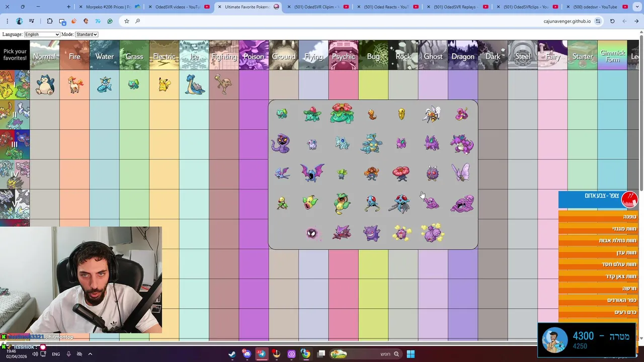Select the Venonat sprite
The height and width of the screenshot is (362, 644).
pos(432,173)
